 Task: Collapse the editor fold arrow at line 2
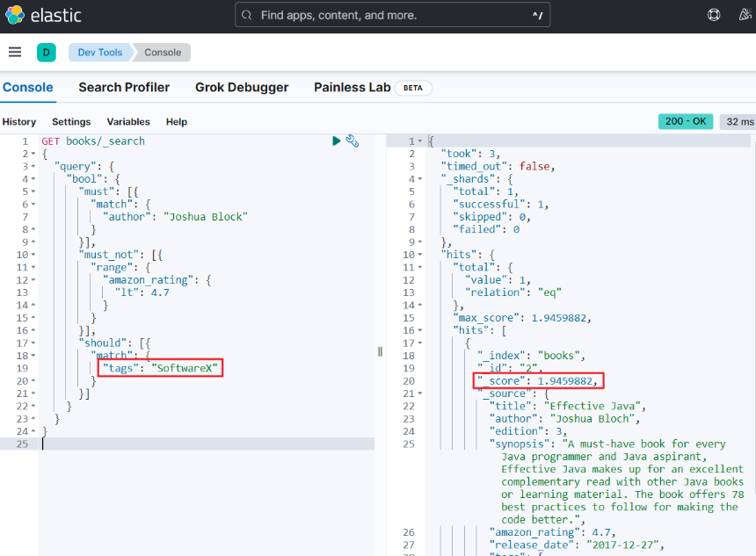tap(33, 154)
